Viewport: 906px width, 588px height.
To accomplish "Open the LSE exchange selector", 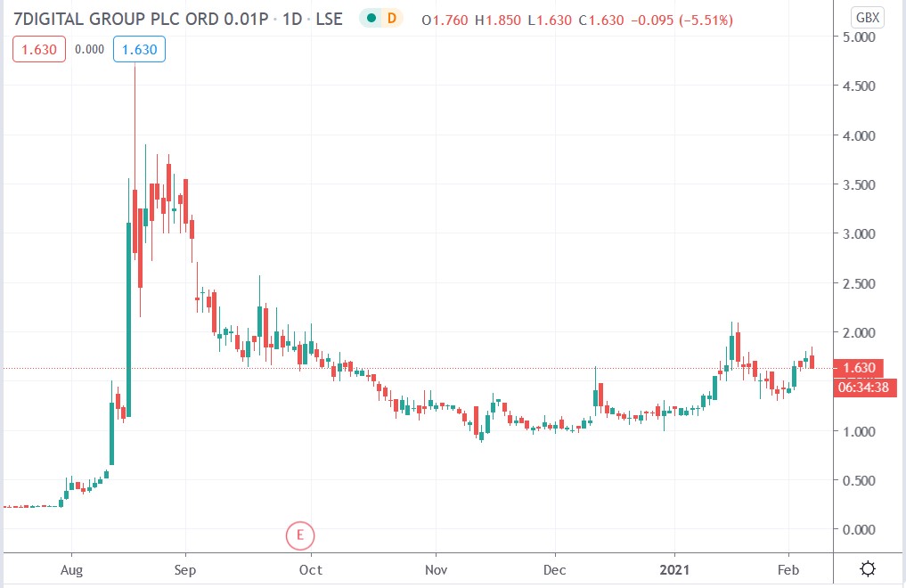I will coord(328,18).
